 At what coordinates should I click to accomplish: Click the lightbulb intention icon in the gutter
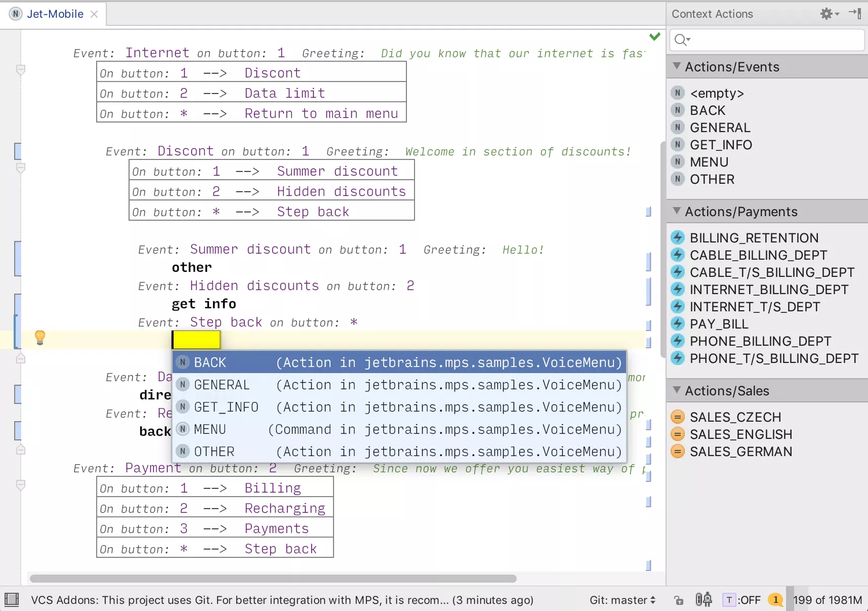pyautogui.click(x=39, y=338)
